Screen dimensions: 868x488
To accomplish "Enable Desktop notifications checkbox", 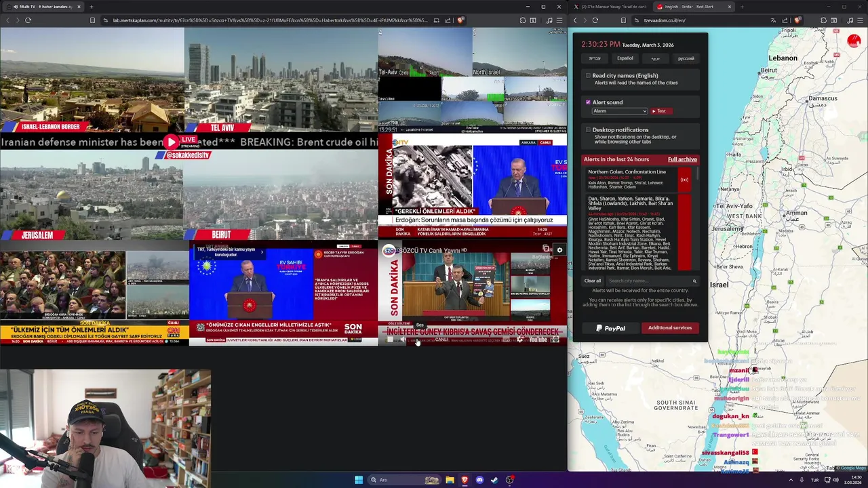I will click(x=588, y=129).
